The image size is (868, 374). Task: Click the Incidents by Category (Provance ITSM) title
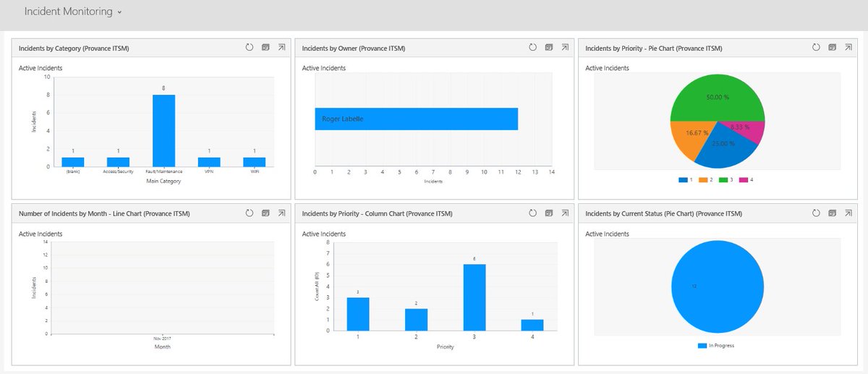tap(74, 48)
